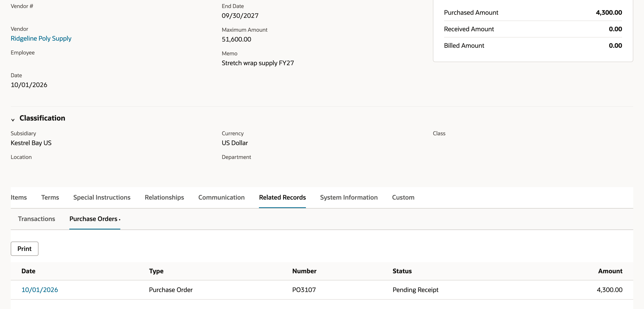644x309 pixels.
Task: Open the Special Instructions tab
Action: pyautogui.click(x=102, y=197)
